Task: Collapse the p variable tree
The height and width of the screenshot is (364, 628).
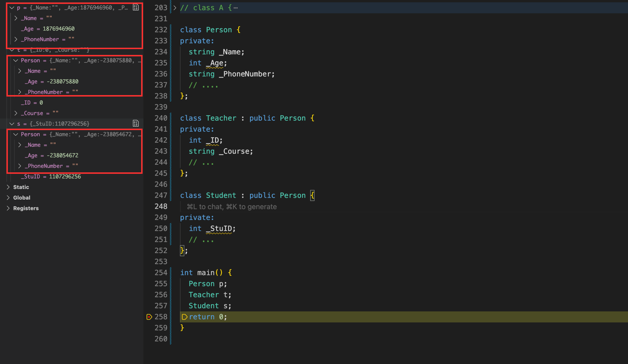Action: 12,8
